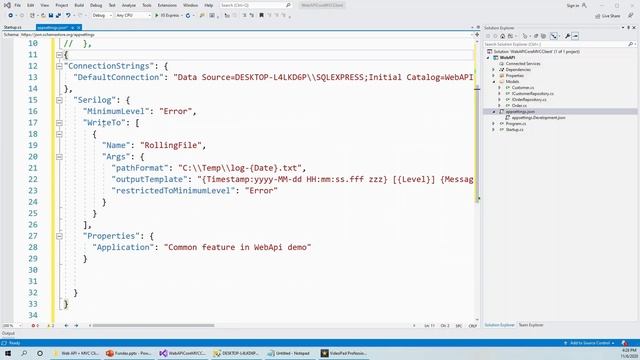
Task: Open the feedback icon beside Live Share
Action: 631,16
